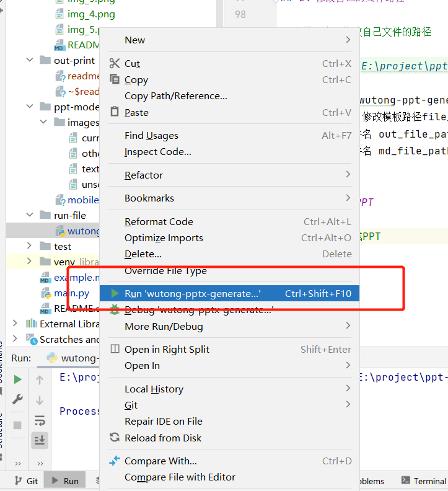
Task: Click the green Run triangle icon in the menu
Action: [x=115, y=293]
